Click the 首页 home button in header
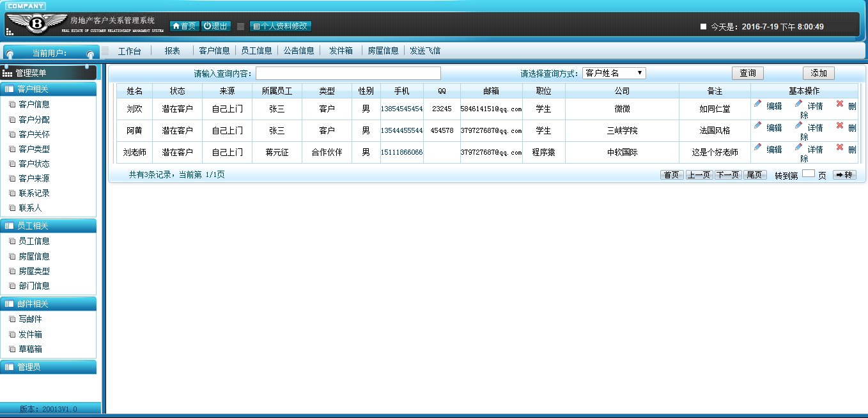Screen dimensions: 868x418 click(x=184, y=26)
